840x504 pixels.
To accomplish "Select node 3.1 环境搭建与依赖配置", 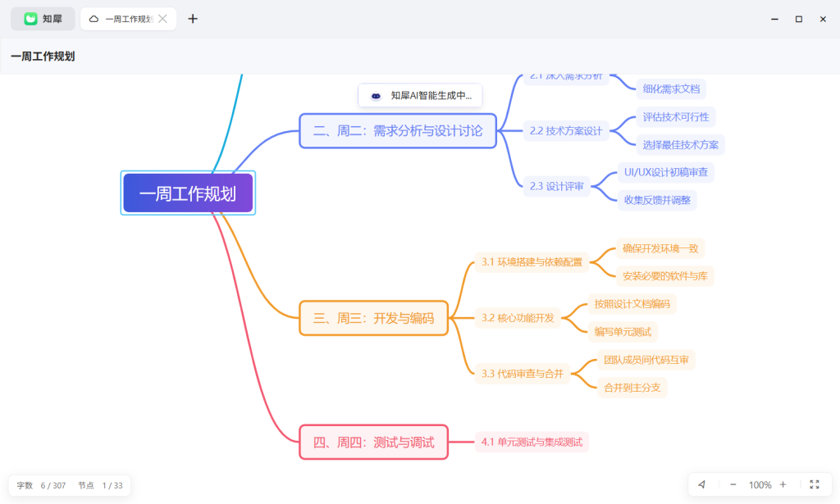I will pyautogui.click(x=532, y=262).
